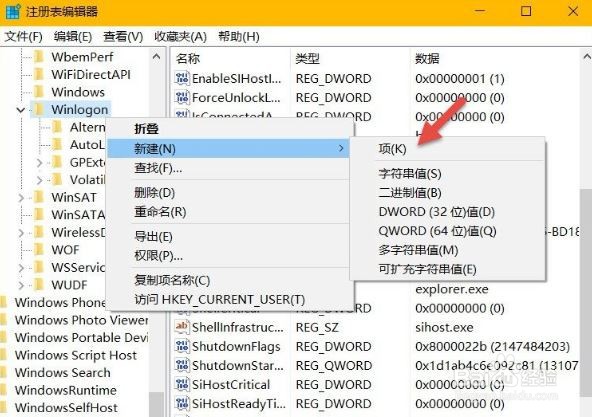Expand the WSServic key arrow
Image resolution: width=592 pixels, height=417 pixels.
(x=21, y=268)
